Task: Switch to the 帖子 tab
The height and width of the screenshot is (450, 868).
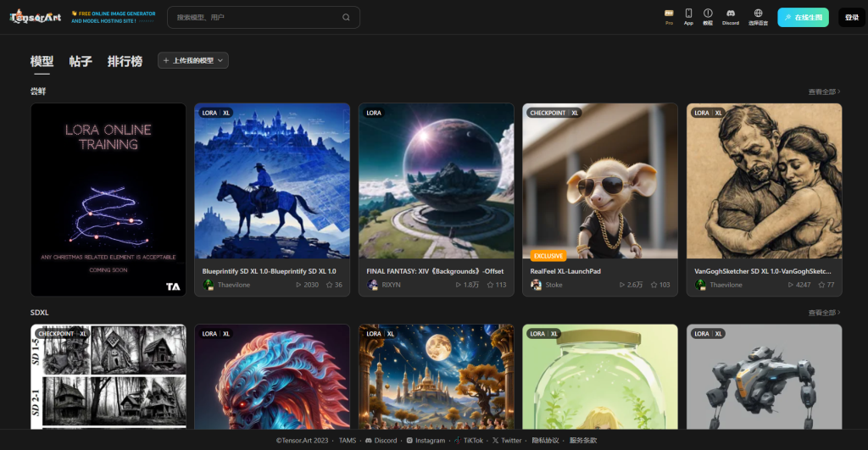Action: coord(81,61)
